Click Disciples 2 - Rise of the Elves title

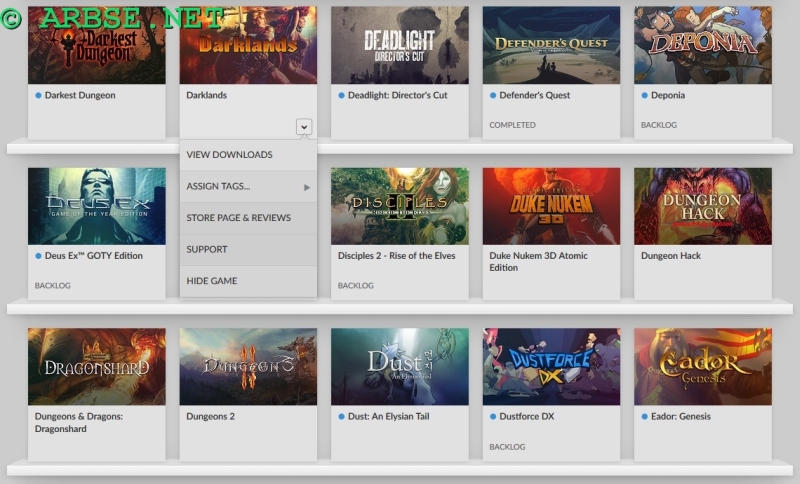(x=396, y=256)
